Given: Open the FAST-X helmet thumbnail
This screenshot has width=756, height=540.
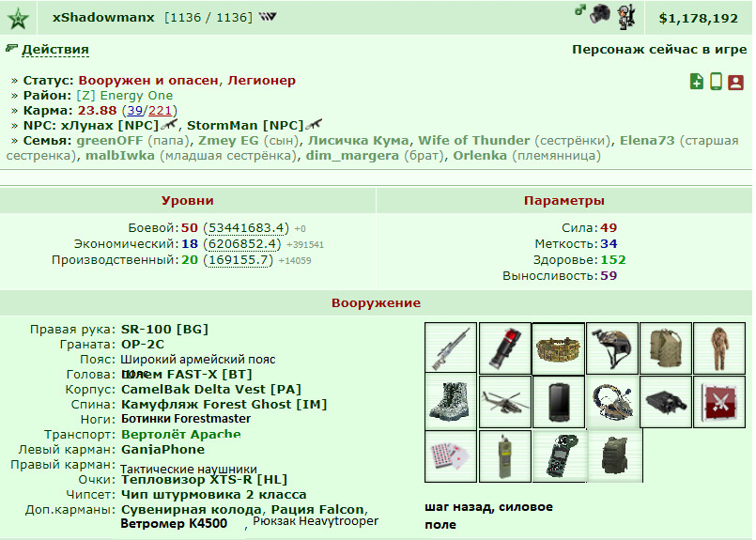Looking at the screenshot, I should (612, 348).
